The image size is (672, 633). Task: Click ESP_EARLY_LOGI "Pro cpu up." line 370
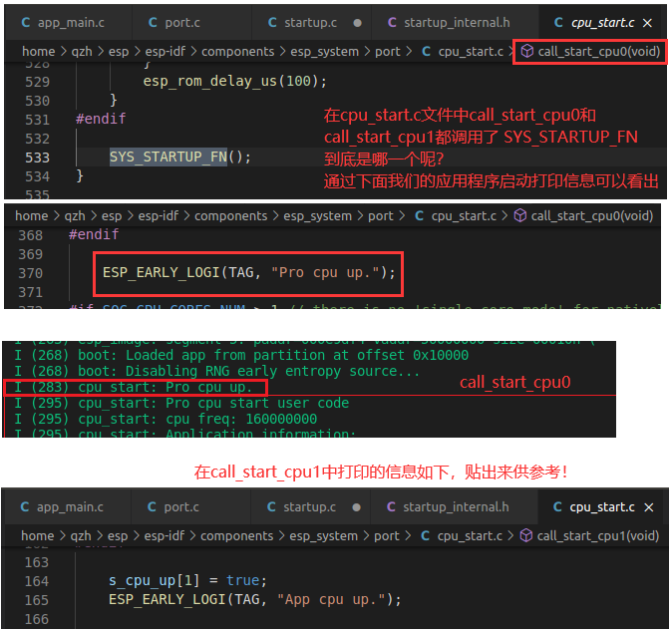coord(249,272)
